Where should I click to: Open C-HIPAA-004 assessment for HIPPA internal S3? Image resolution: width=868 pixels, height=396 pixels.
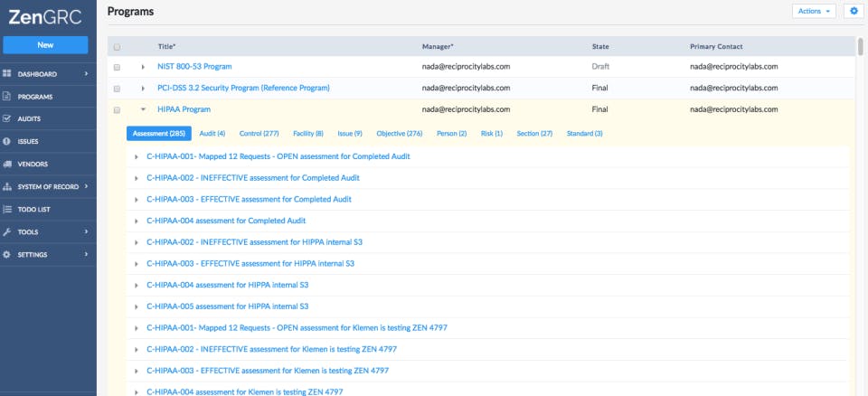click(228, 285)
